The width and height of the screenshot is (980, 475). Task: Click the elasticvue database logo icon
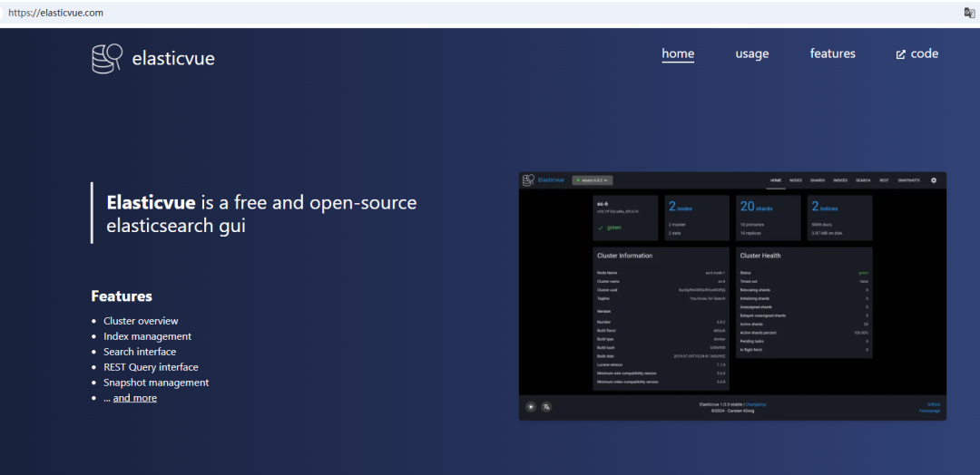click(x=107, y=59)
